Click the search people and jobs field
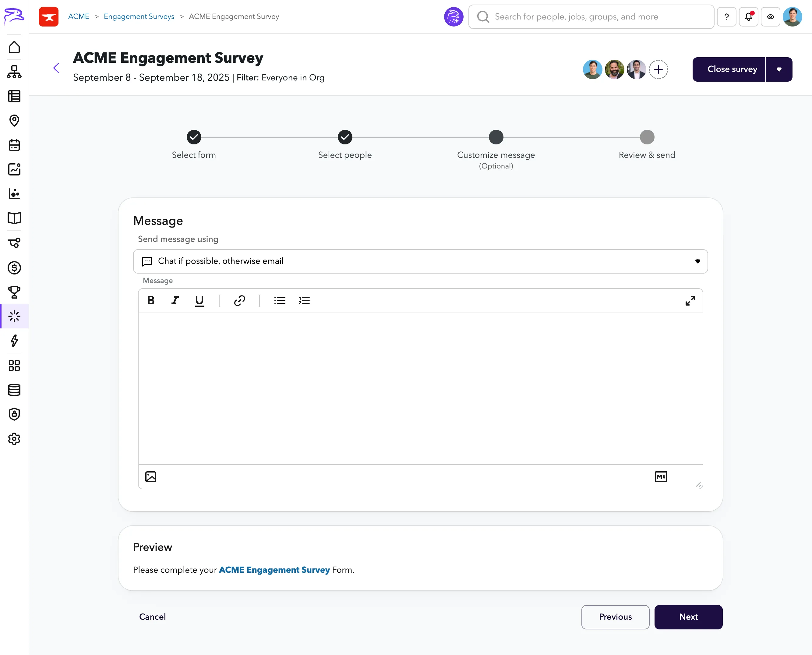812x655 pixels. (x=591, y=16)
